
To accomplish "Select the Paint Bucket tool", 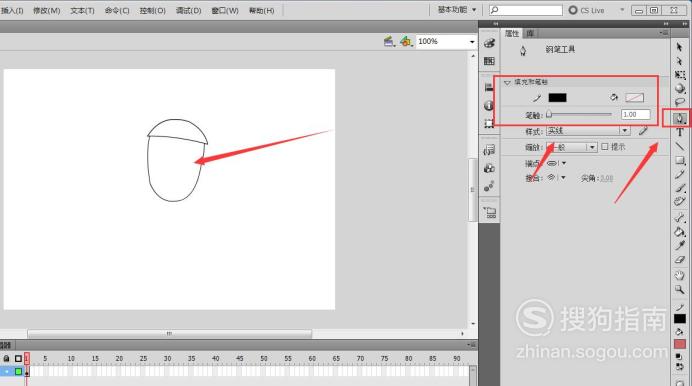I will pyautogui.click(x=680, y=231).
